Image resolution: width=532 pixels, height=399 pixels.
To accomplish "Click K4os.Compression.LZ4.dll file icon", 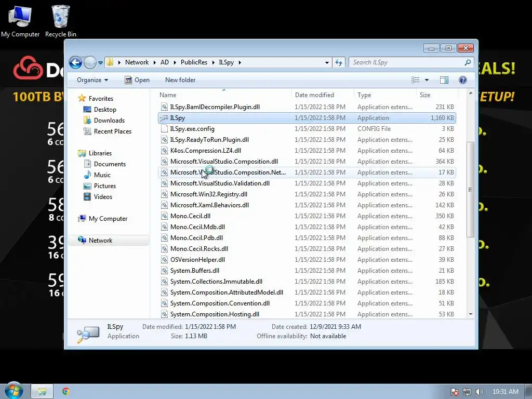I will point(164,151).
